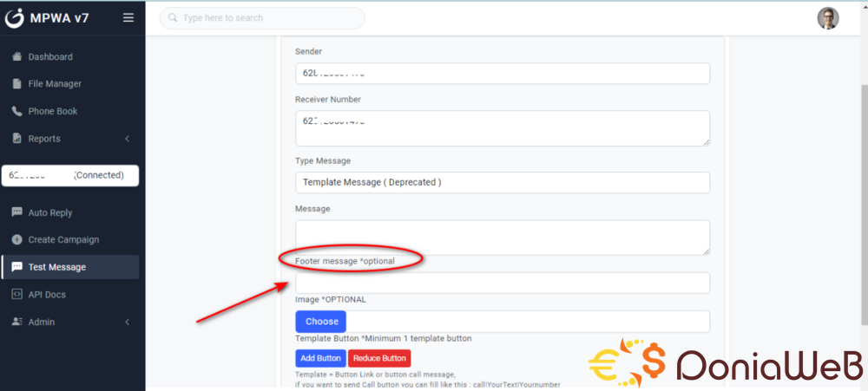The height and width of the screenshot is (391, 868).
Task: Open the Type Message dropdown
Action: [503, 183]
